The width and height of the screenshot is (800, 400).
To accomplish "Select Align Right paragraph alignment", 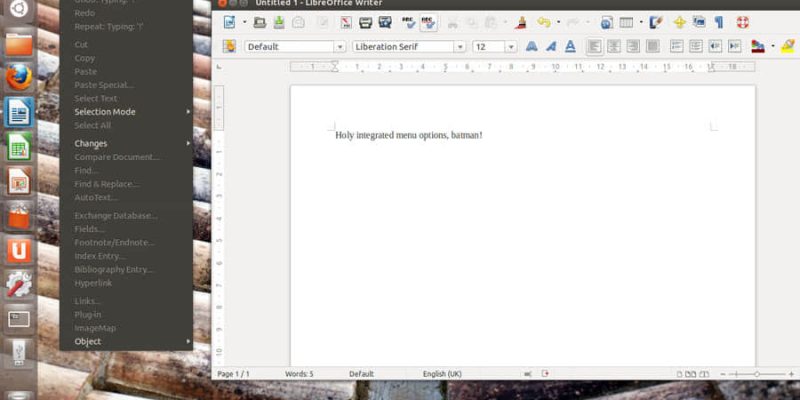I will click(633, 46).
